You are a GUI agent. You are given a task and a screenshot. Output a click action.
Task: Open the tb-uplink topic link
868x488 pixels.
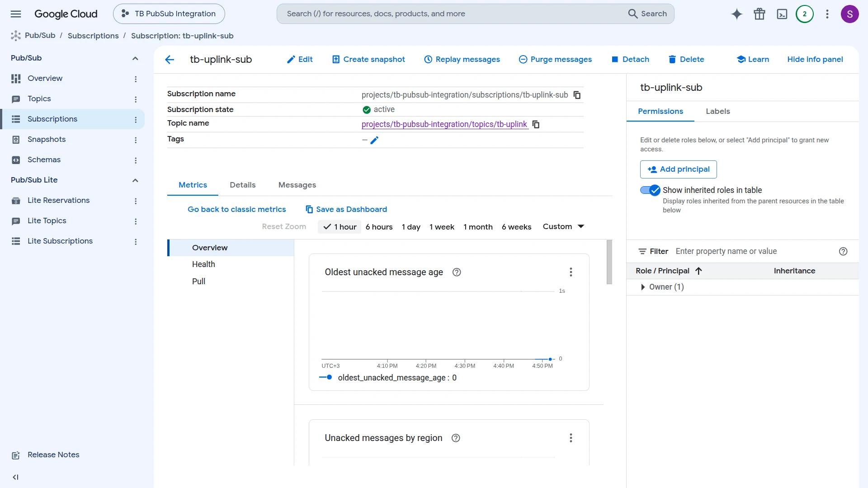[444, 124]
